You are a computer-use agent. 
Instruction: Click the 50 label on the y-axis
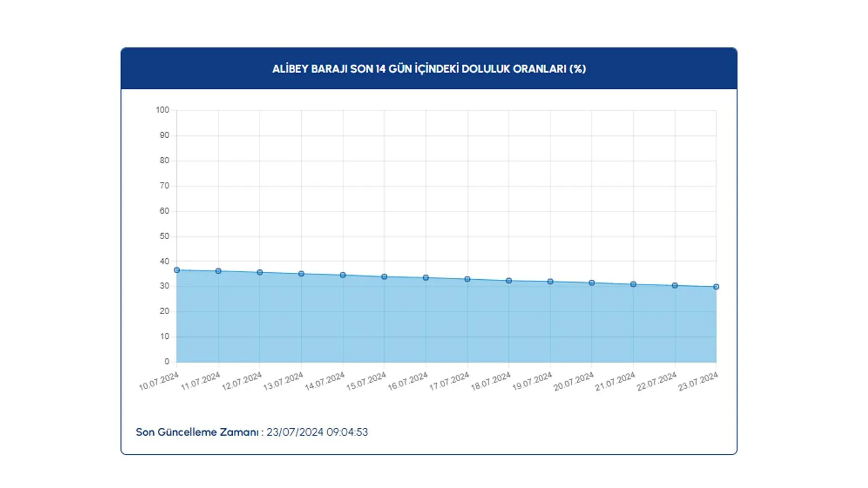164,236
